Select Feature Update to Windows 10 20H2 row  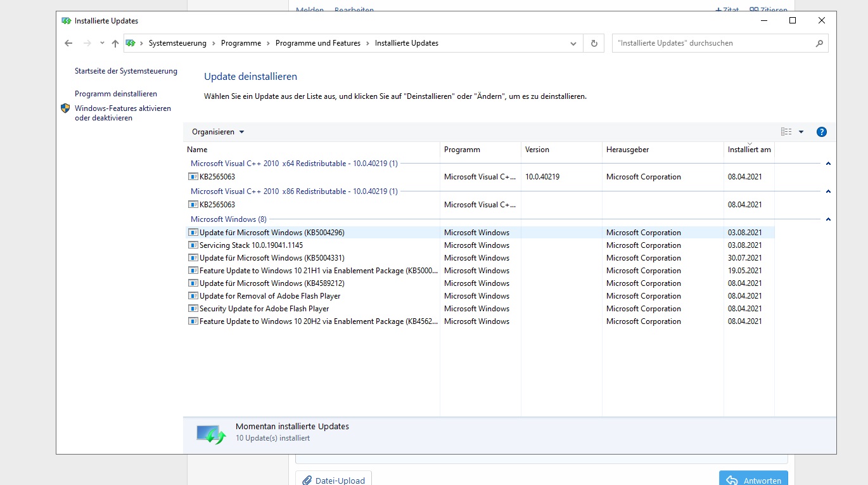pyautogui.click(x=480, y=321)
